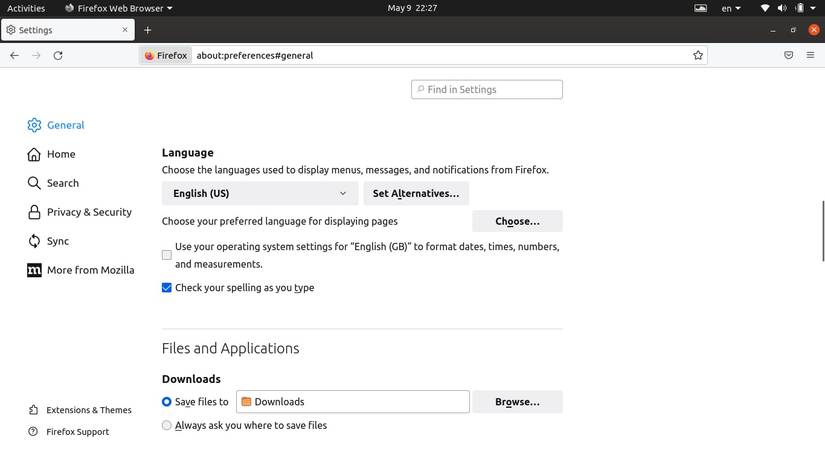825x464 pixels.
Task: Bookmark this page with the star icon
Action: pyautogui.click(x=698, y=55)
